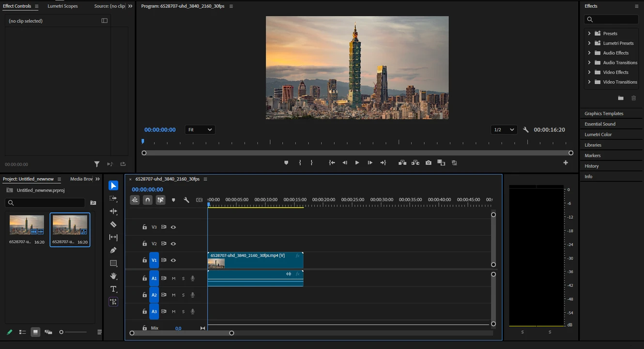Step forward one frame
Viewport: 644px width, 349px height.
coord(370,163)
